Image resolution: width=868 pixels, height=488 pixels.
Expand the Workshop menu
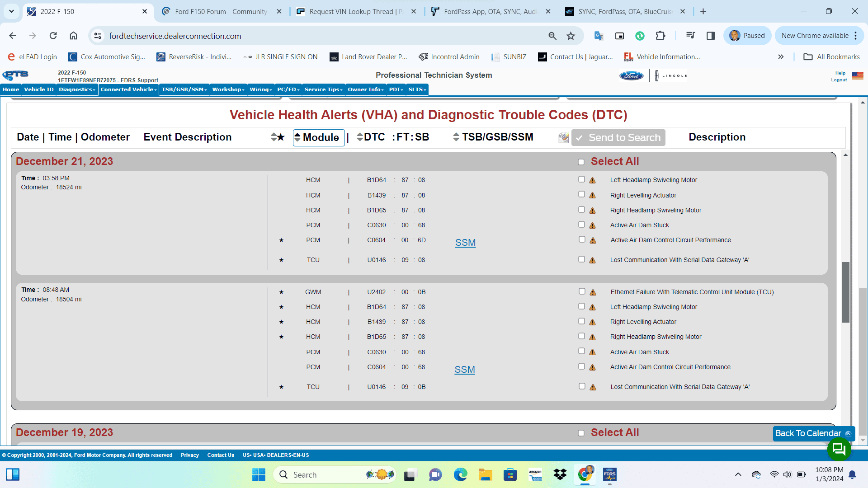tap(228, 89)
